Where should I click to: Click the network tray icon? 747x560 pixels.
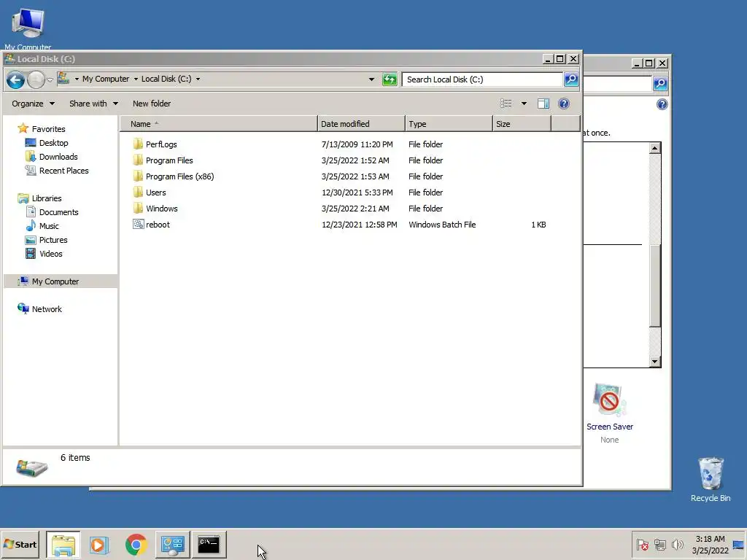pos(659,544)
